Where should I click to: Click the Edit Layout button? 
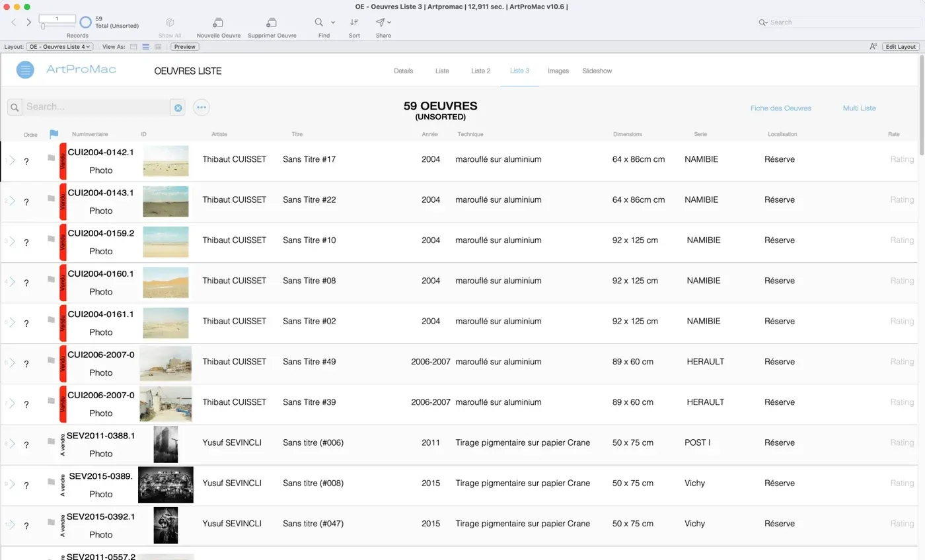pos(901,47)
